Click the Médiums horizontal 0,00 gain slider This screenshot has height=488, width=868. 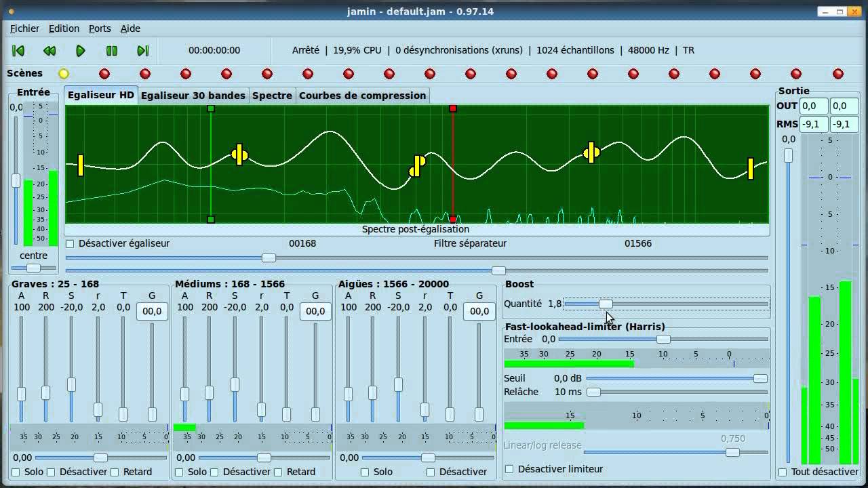(264, 457)
